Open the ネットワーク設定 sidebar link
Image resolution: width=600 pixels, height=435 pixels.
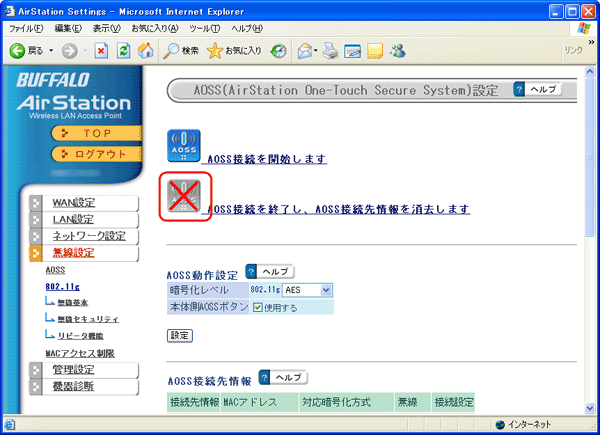click(89, 236)
